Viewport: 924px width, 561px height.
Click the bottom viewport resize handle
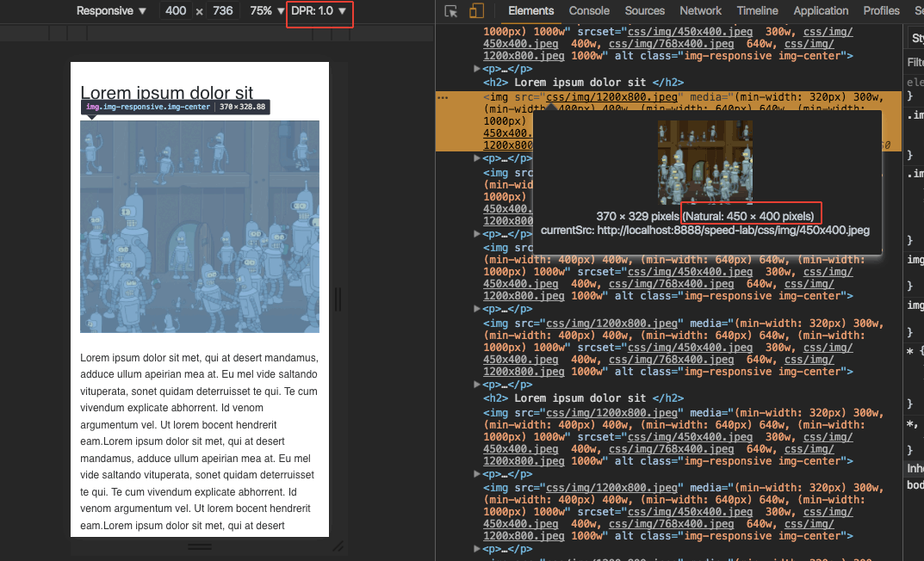[x=200, y=546]
